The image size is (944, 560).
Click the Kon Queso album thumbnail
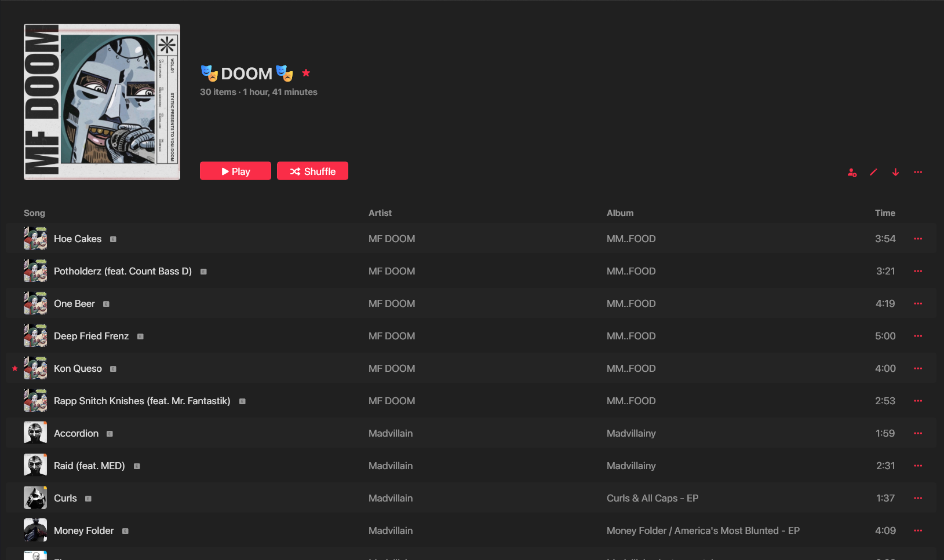coord(35,368)
